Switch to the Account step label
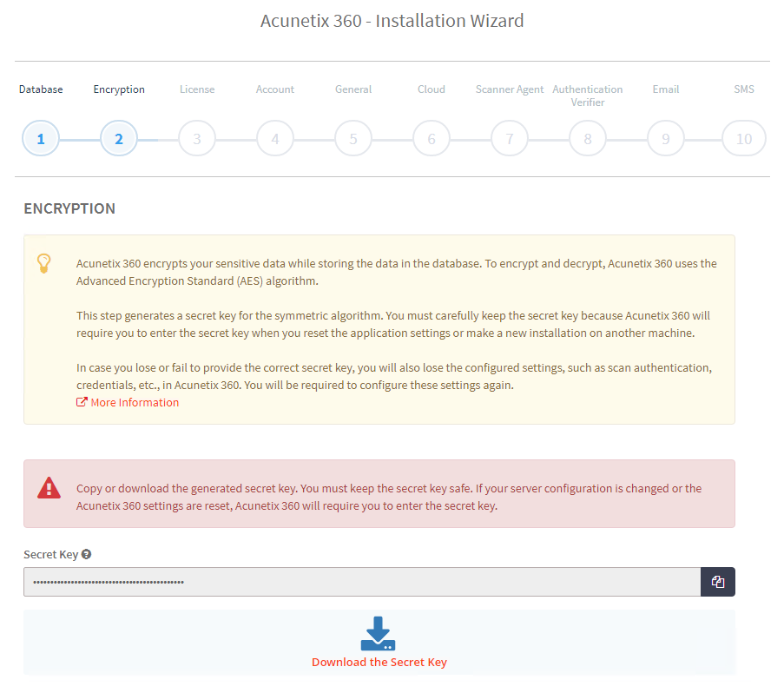Screen dimensions: 784x693 pyautogui.click(x=275, y=89)
